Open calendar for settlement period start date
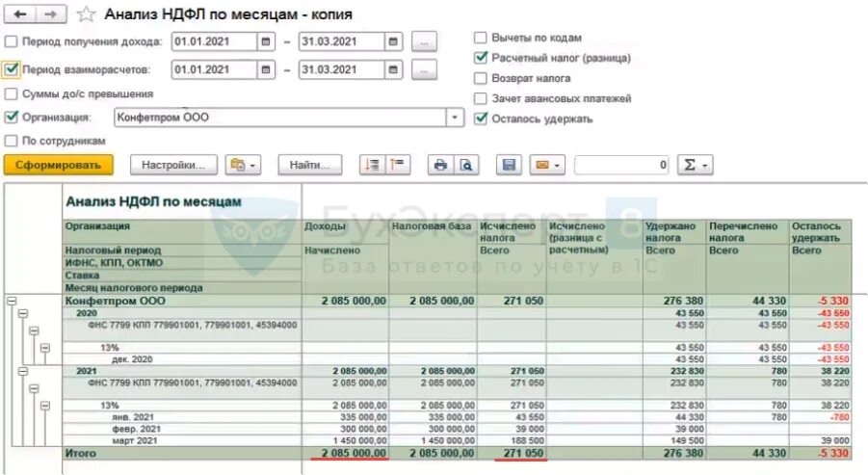Image resolution: width=868 pixels, height=475 pixels. click(x=266, y=69)
